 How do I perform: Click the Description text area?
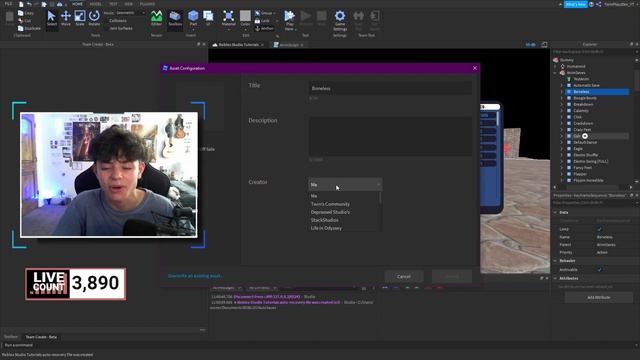[390, 136]
